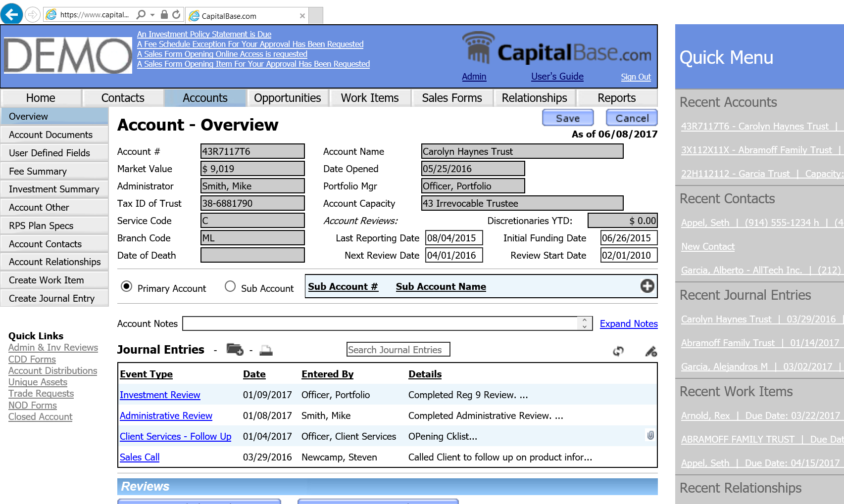Click the Account Notes scroll up arrow

pos(585,320)
